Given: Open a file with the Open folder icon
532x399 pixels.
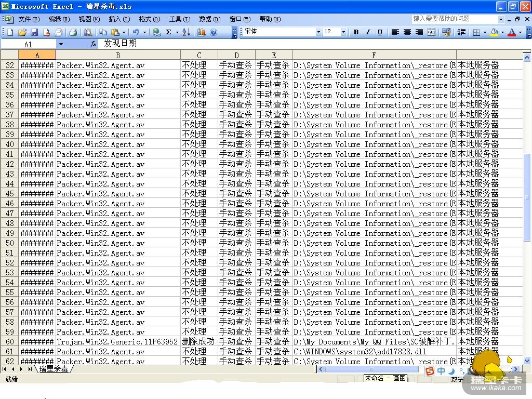Looking at the screenshot, I should 22,32.
